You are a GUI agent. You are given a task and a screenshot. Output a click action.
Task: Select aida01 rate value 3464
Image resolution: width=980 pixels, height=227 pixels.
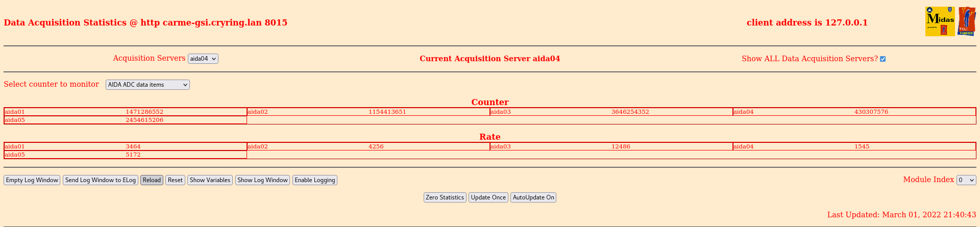click(133, 146)
